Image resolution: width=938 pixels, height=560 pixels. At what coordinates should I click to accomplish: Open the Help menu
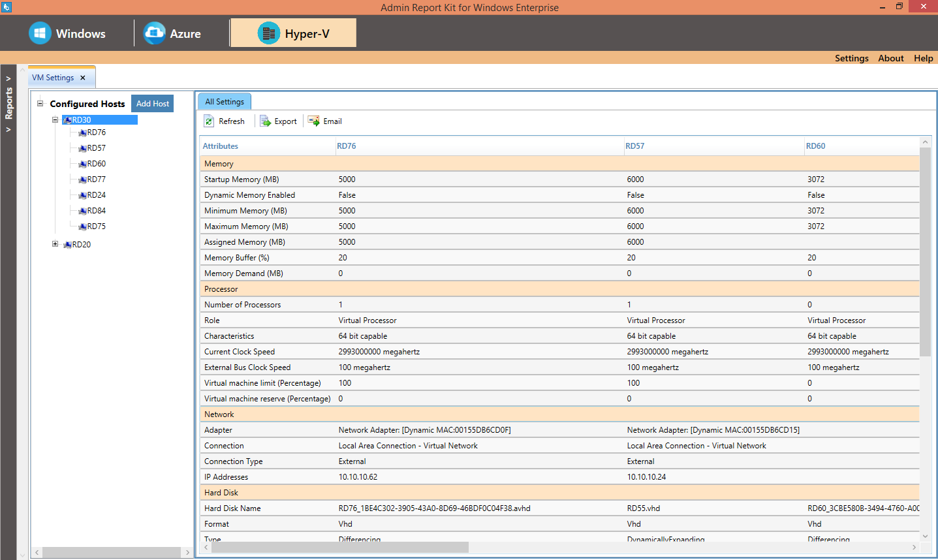[x=923, y=58]
